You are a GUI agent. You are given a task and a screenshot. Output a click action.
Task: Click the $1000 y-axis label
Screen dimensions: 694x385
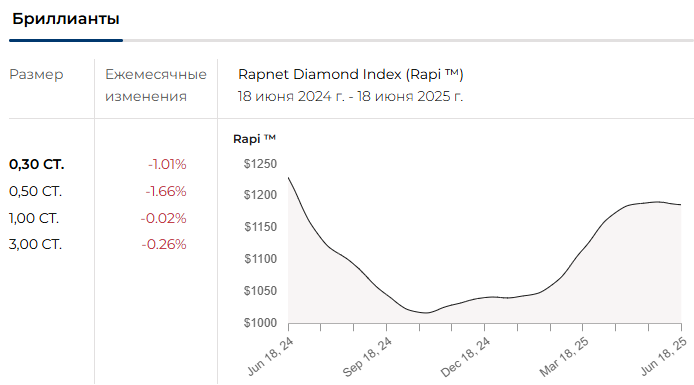pos(260,323)
